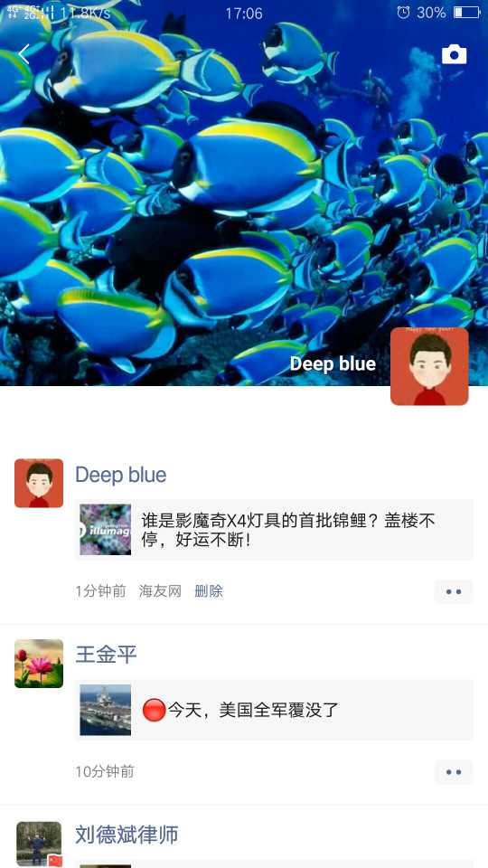The height and width of the screenshot is (868, 488).
Task: Tap Deep blue's avatar beside first post
Action: [x=39, y=483]
